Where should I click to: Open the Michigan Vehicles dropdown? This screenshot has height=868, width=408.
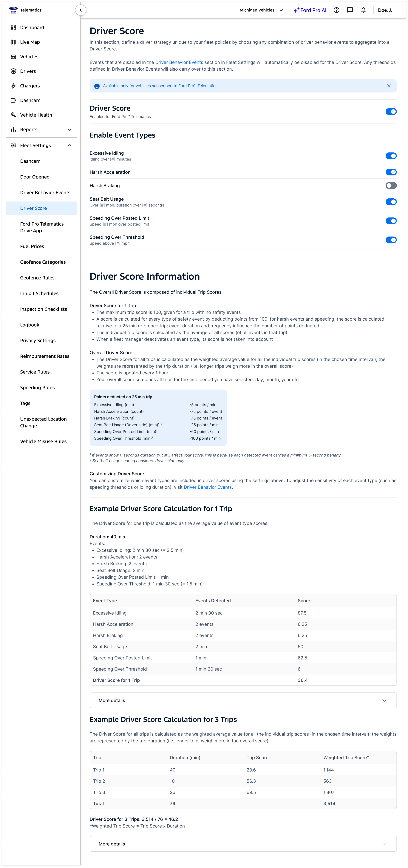click(261, 10)
